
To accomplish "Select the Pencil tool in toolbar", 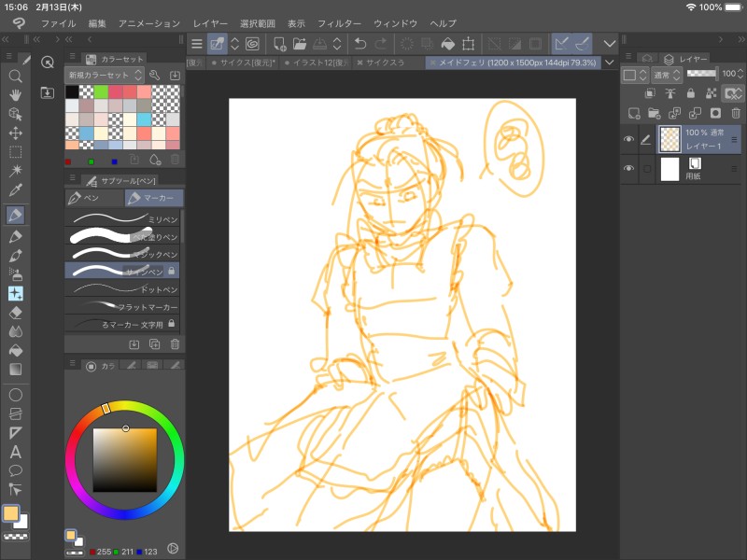I will click(x=15, y=236).
